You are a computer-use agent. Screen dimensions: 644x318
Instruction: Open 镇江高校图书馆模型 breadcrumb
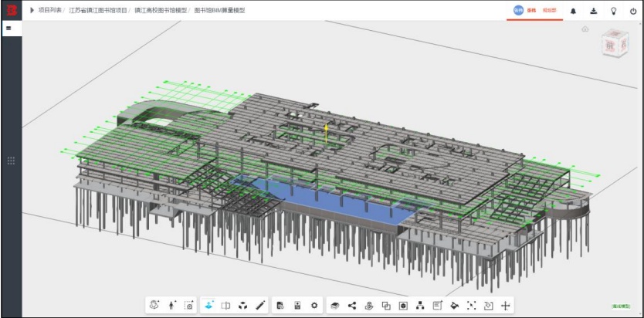[160, 10]
